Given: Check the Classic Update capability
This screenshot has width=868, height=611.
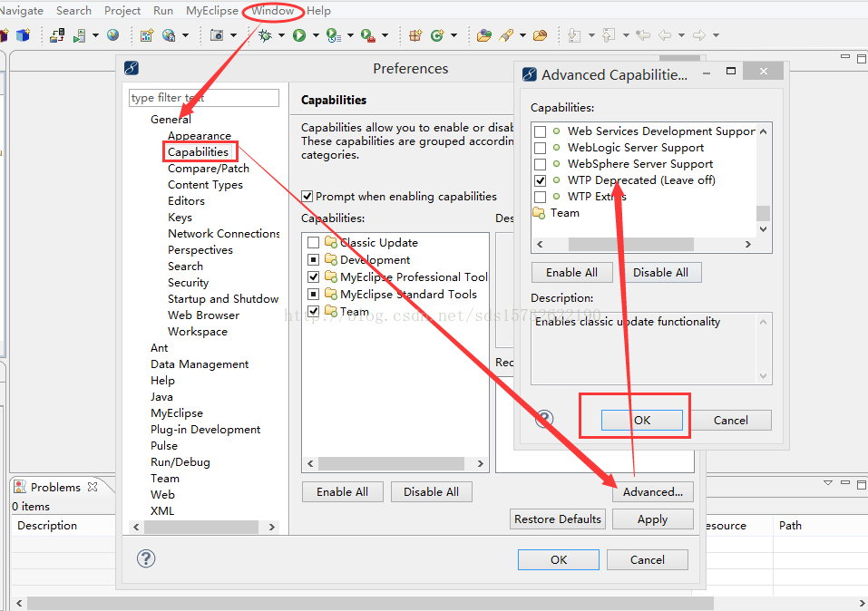Looking at the screenshot, I should pyautogui.click(x=313, y=242).
